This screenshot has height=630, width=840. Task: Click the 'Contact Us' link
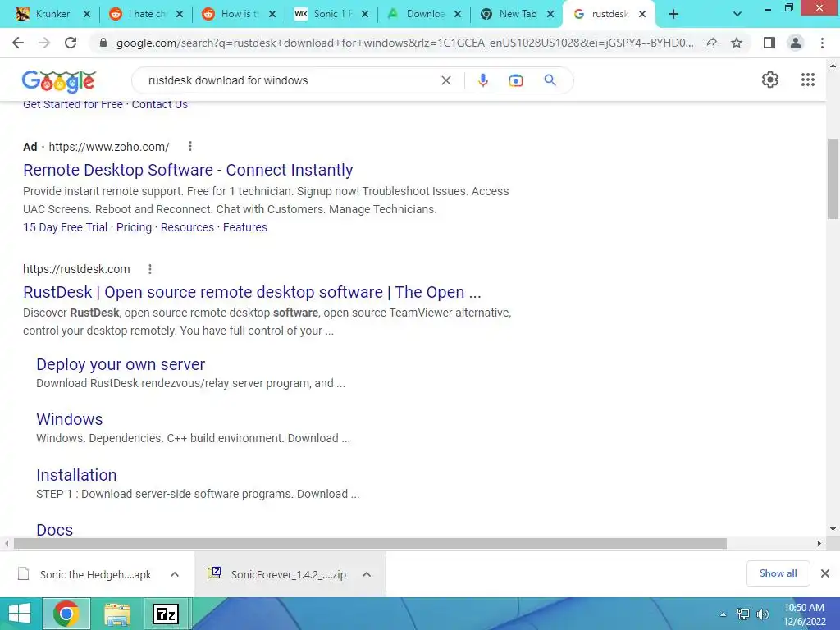click(160, 104)
